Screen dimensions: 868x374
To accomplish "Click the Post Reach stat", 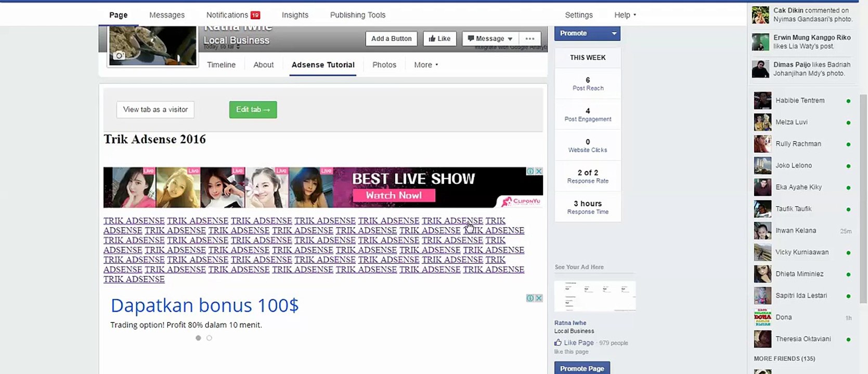I will tap(588, 84).
